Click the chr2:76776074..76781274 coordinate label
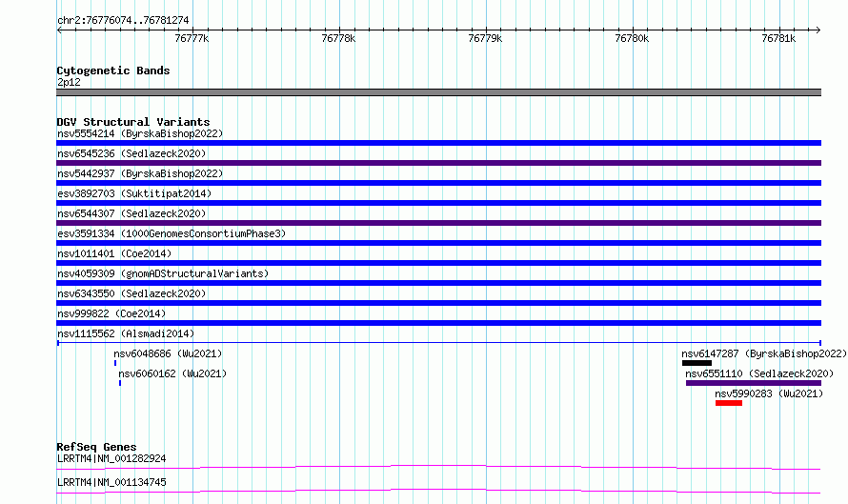Screen dimensions: 848x504 pos(123,21)
